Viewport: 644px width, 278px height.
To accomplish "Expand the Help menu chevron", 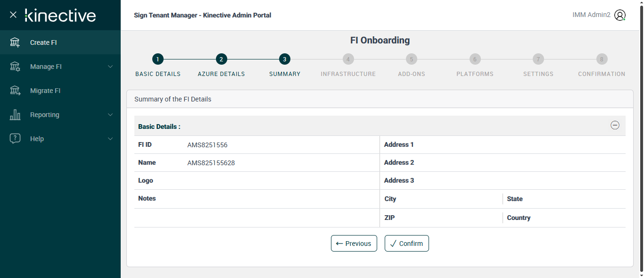I will (110, 139).
